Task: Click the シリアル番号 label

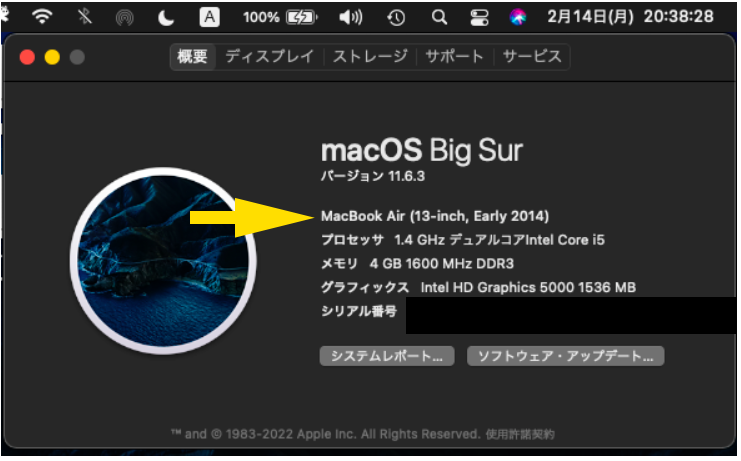Action: coord(359,311)
